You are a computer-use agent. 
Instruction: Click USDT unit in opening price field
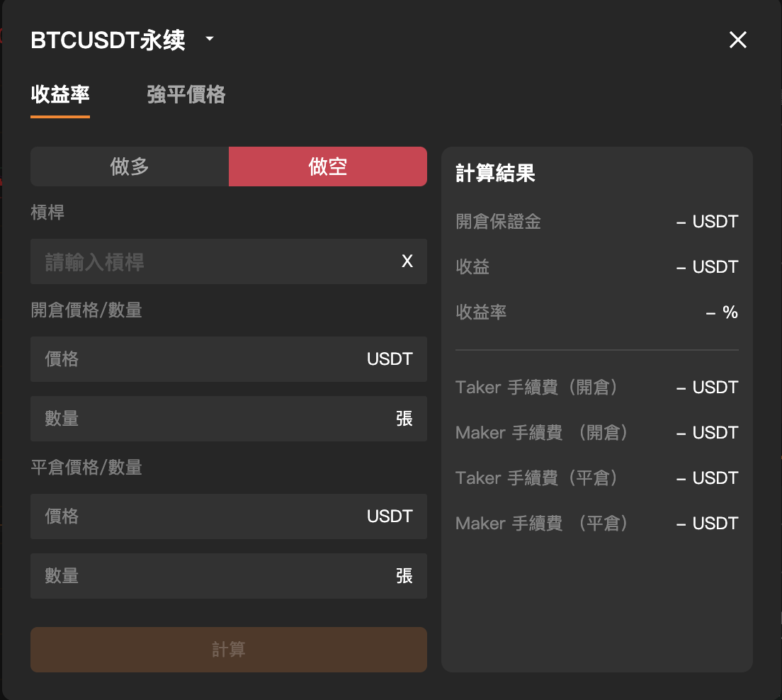[390, 359]
